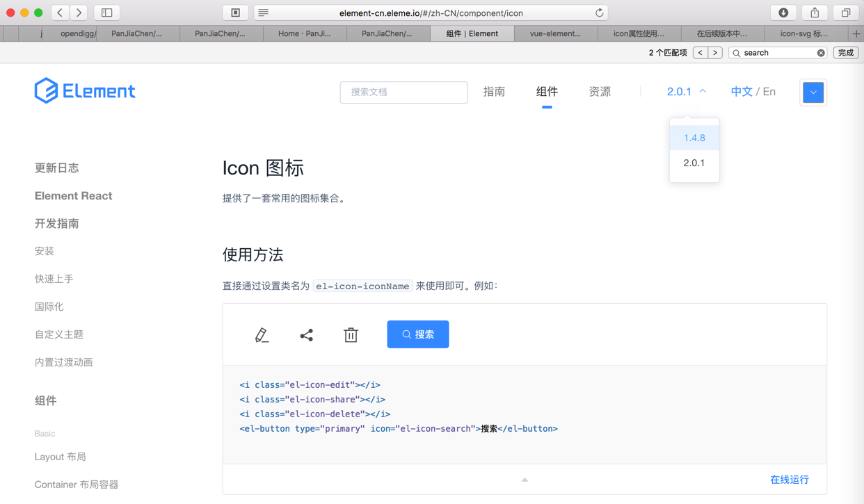Open Layout 布局 in sidebar
Viewport: 864px width, 504px height.
61,457
